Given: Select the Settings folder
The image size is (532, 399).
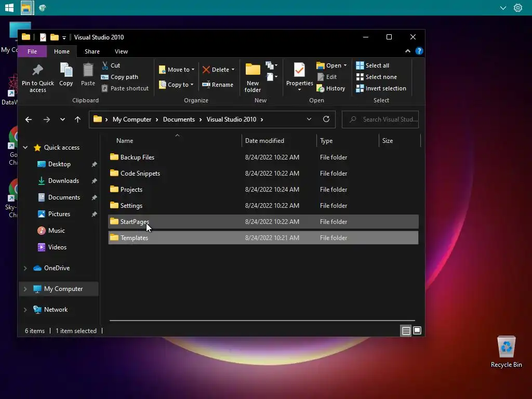Looking at the screenshot, I should 263,206.
